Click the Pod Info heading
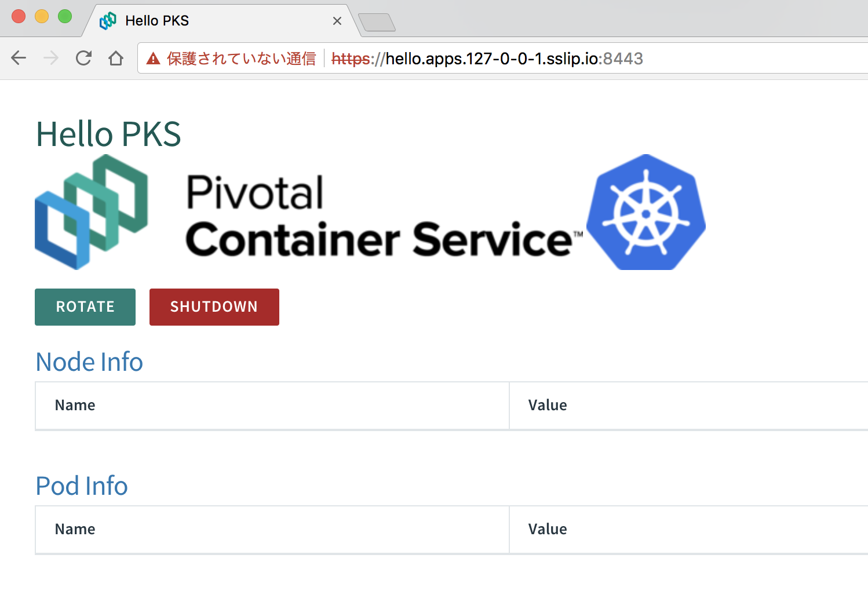The image size is (868, 591). [x=81, y=486]
